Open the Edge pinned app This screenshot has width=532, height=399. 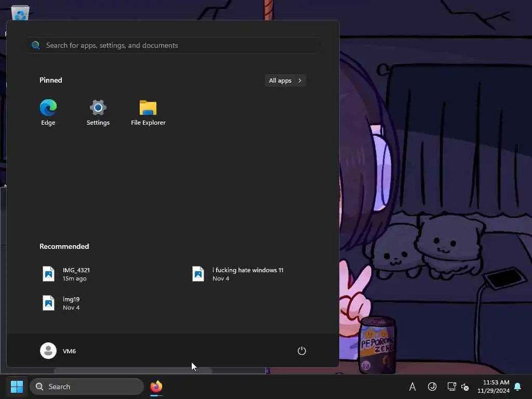48,113
